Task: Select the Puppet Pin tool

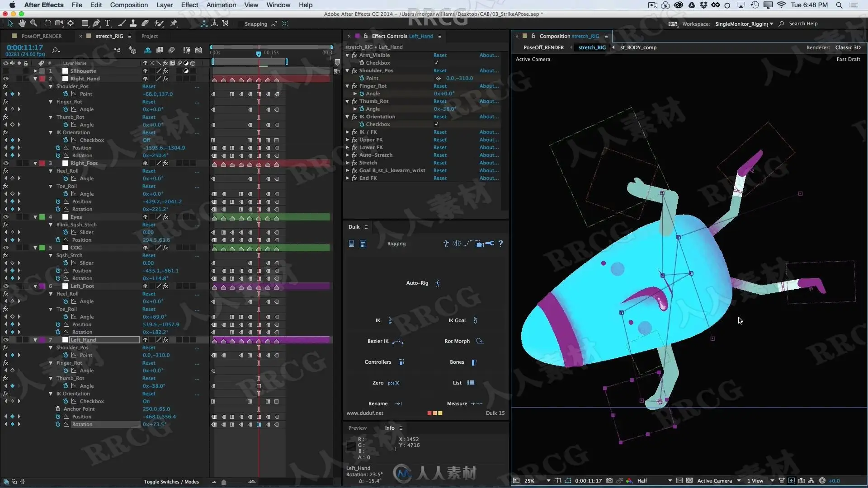Action: 174,23
